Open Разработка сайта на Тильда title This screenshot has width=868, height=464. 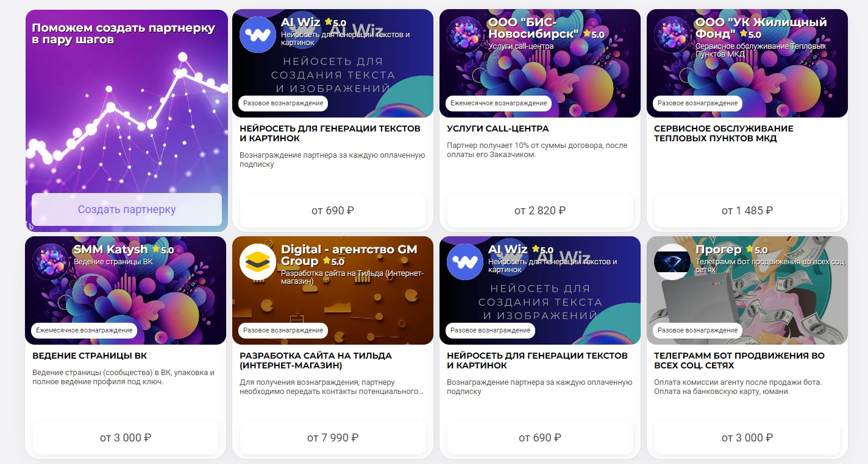tap(316, 360)
